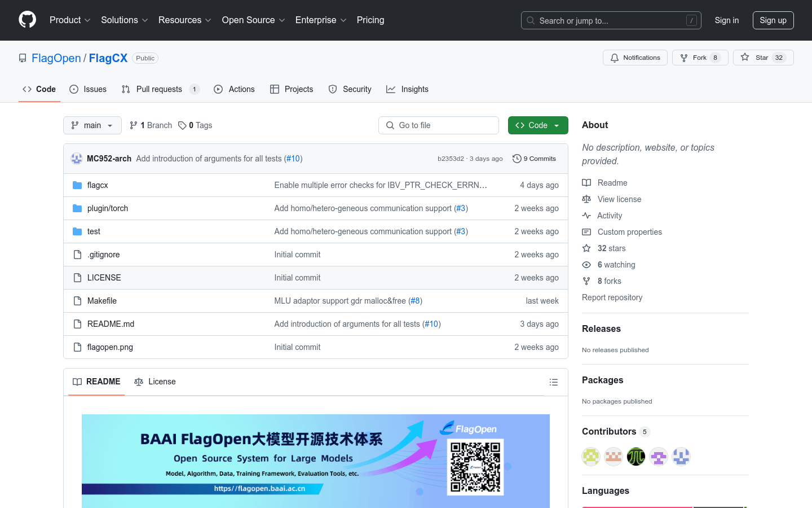Click the .gitignore file icon
Image resolution: width=812 pixels, height=508 pixels.
[x=77, y=255]
